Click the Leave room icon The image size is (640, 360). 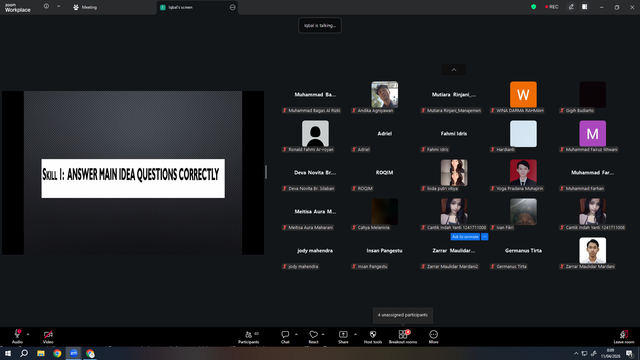[x=623, y=334]
